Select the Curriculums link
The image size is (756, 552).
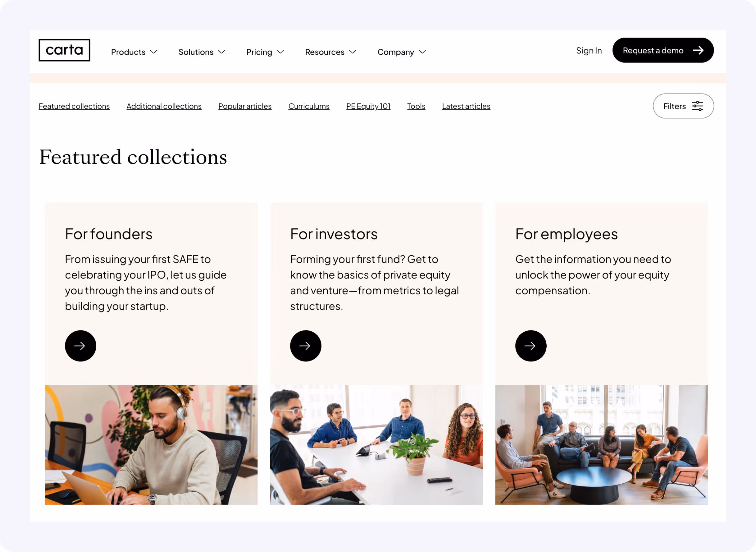point(309,106)
